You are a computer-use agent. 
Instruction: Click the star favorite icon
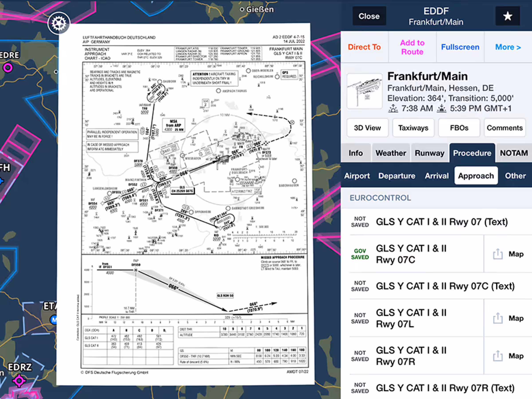click(507, 16)
